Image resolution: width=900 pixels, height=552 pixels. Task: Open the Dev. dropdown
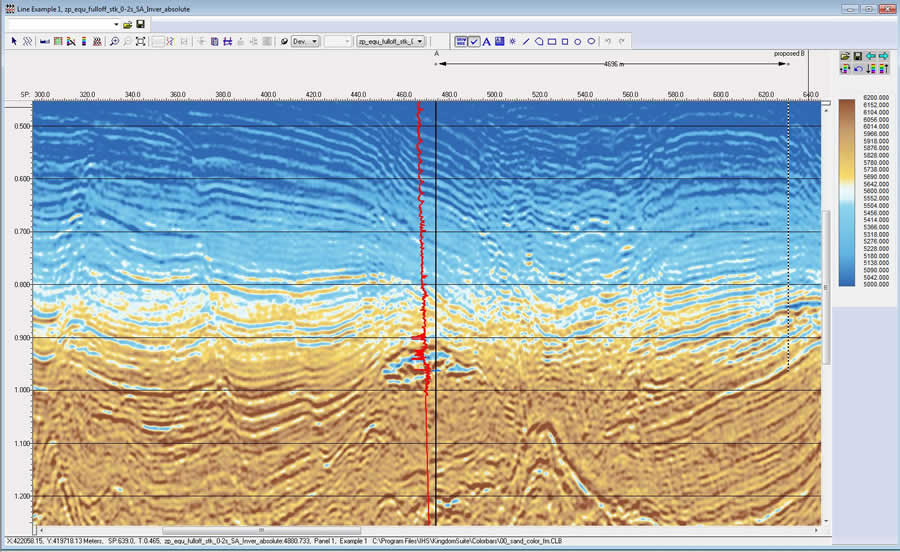305,41
